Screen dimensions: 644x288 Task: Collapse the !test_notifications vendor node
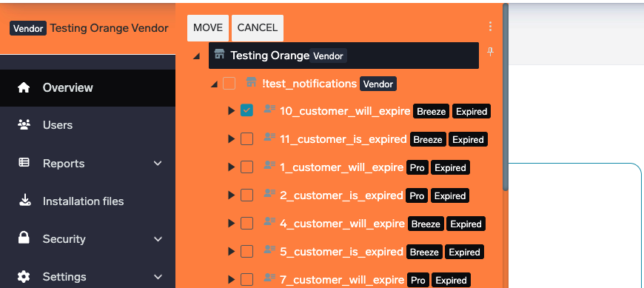click(214, 84)
